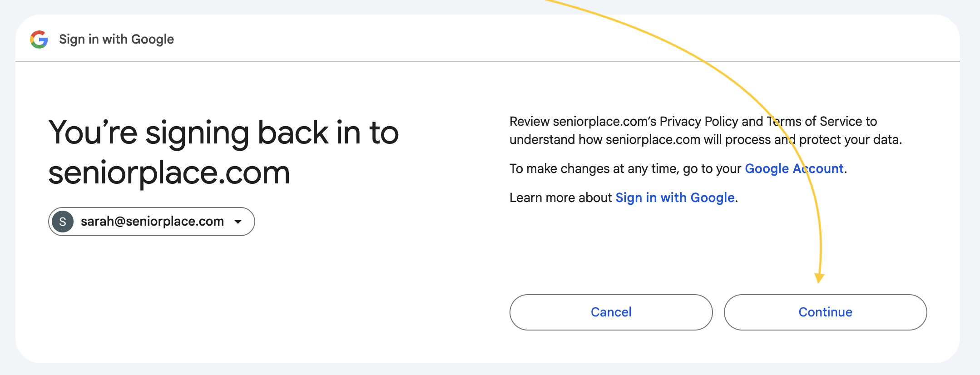
Task: Click the dropdown arrow beside the email address
Action: (x=238, y=222)
